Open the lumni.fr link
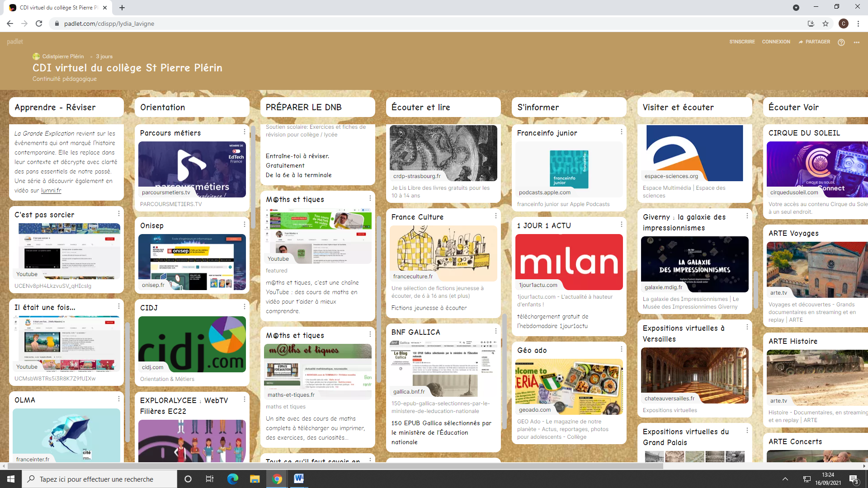The image size is (868, 488). pos(51,191)
